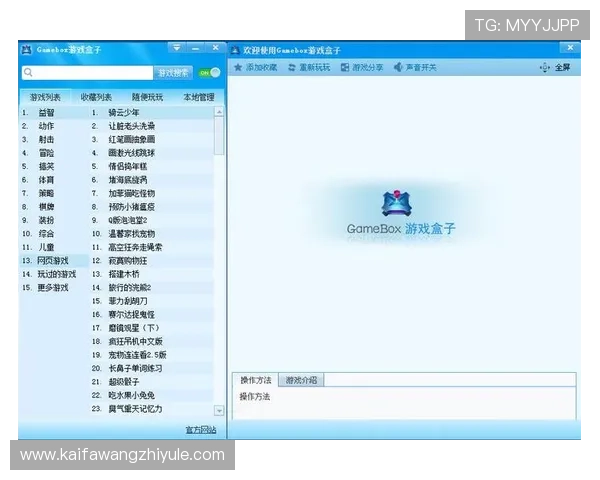Choose game 高空狂奔走绳索
The image size is (600, 480).
[152, 247]
